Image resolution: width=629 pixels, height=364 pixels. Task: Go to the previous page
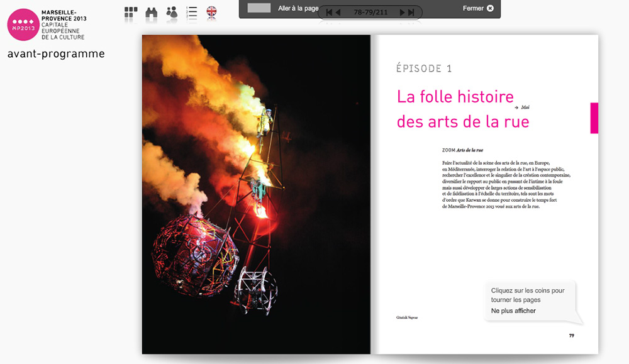[x=338, y=12]
